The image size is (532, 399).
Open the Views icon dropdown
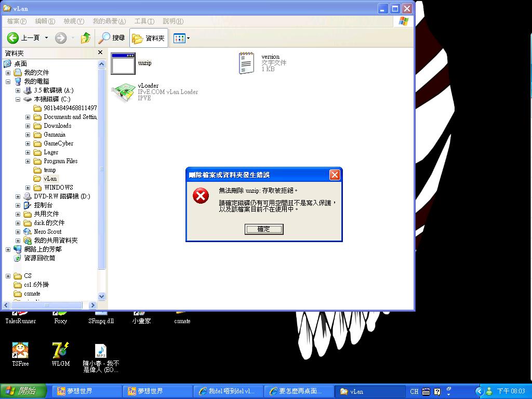pos(181,38)
